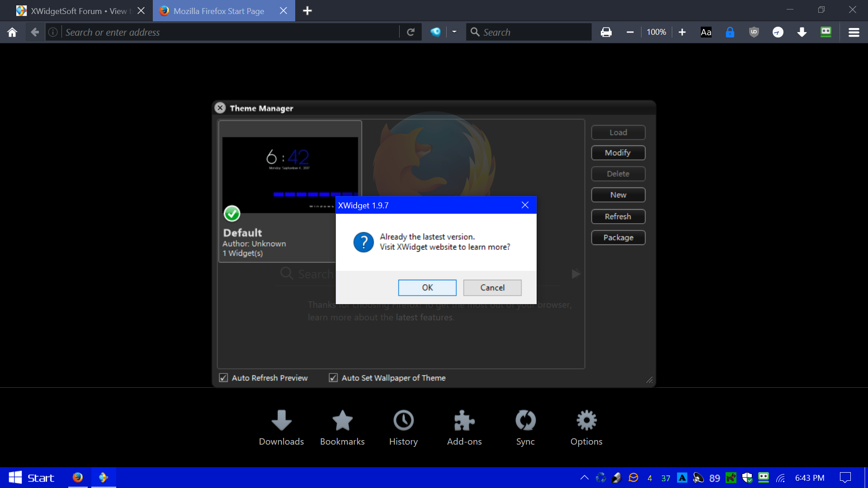
Task: Open the Firefox hamburger menu
Action: [854, 32]
